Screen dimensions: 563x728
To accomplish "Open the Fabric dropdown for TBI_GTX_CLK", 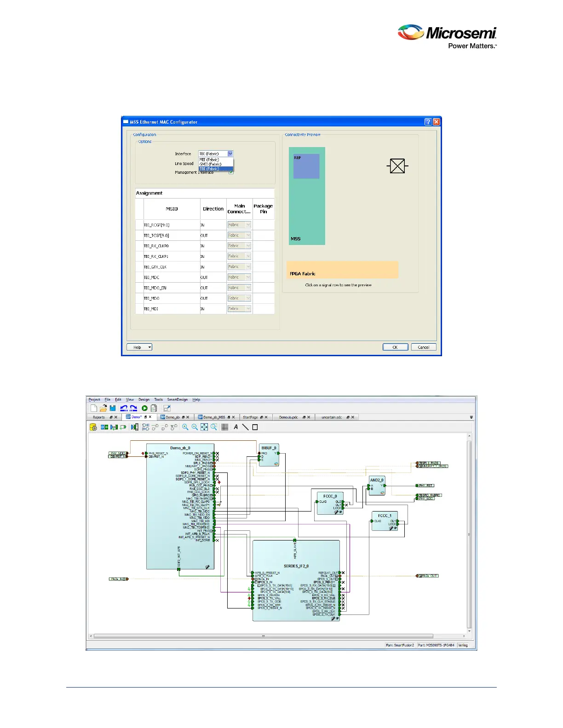I will tap(248, 267).
